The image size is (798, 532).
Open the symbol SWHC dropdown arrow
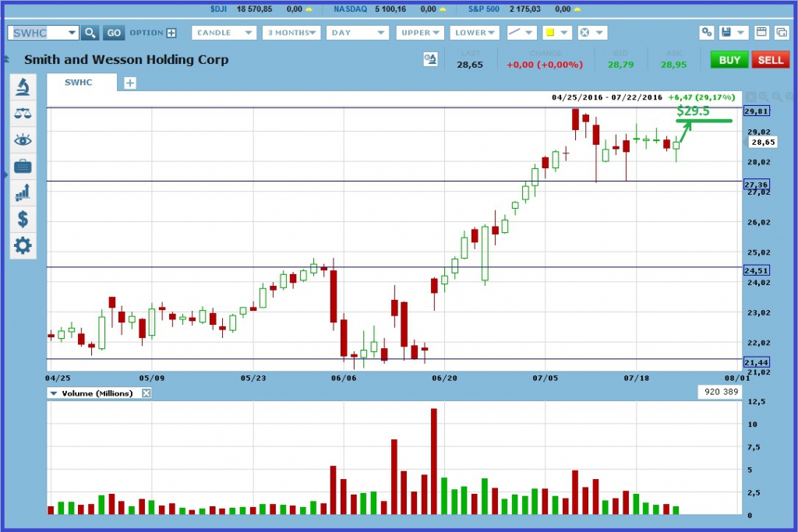[x=72, y=33]
